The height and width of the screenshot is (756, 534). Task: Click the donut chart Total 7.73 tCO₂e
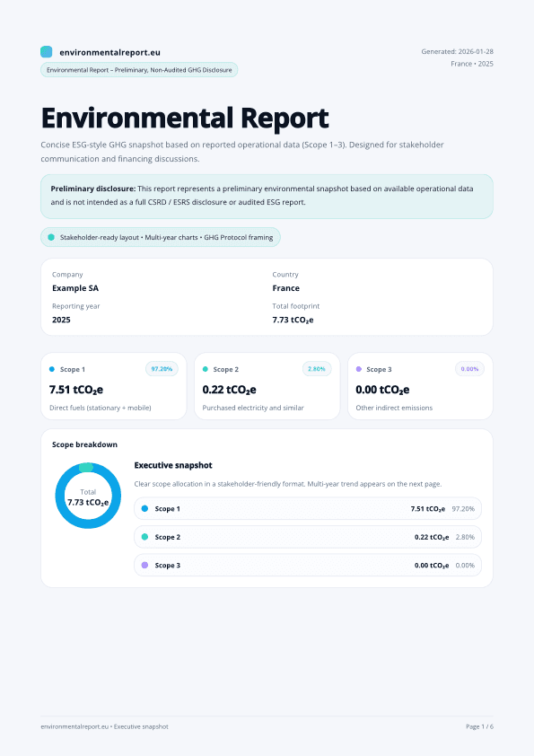pos(88,496)
